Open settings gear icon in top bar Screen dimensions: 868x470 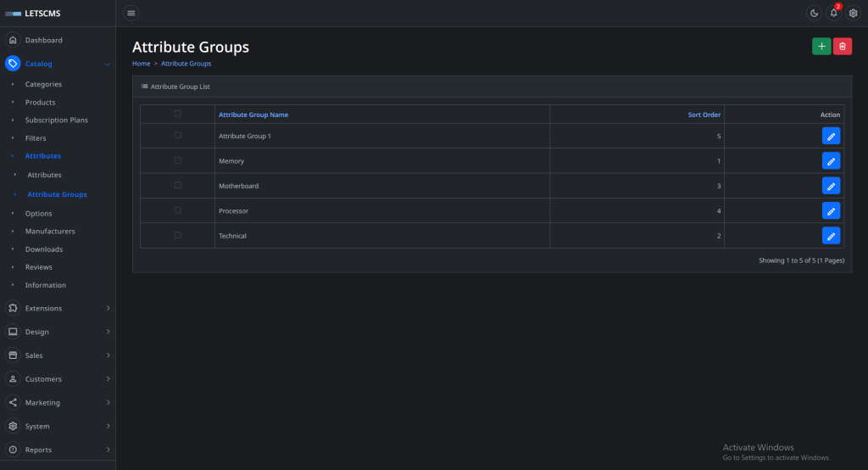click(853, 14)
